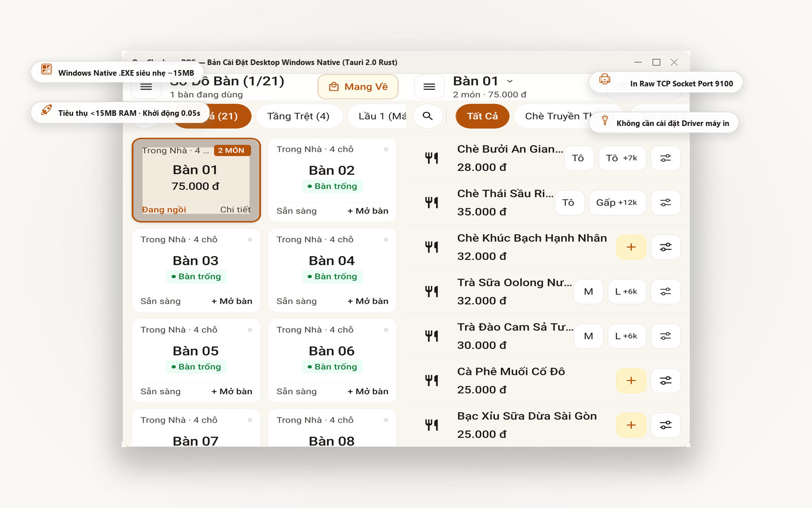Add Chè Khúc Bạch Hạnh Nhân with plus button
The image size is (812, 508).
pos(631,247)
